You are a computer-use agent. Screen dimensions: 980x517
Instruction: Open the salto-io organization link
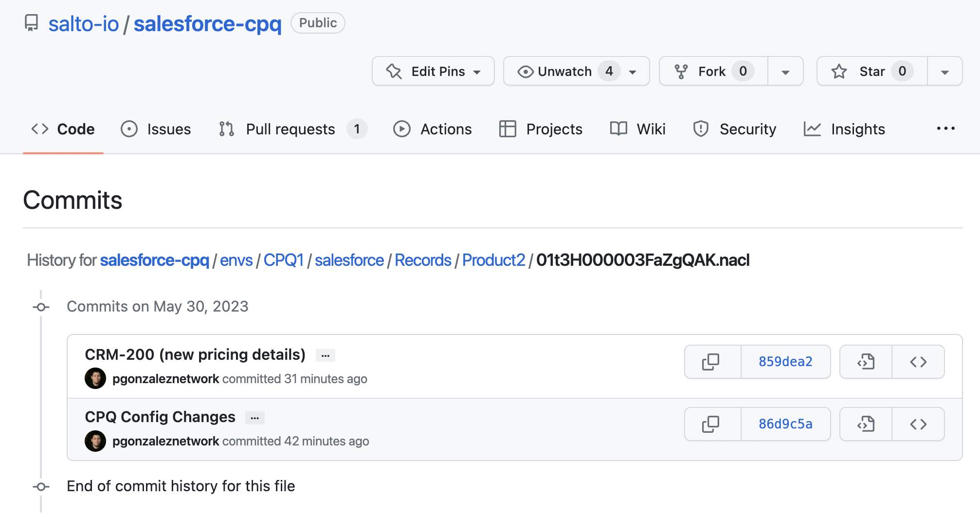tap(84, 24)
